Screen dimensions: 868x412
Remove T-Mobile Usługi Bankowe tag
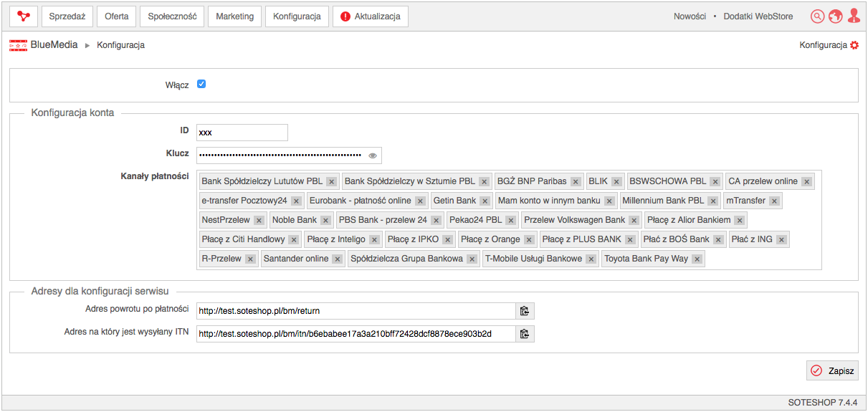click(x=591, y=259)
